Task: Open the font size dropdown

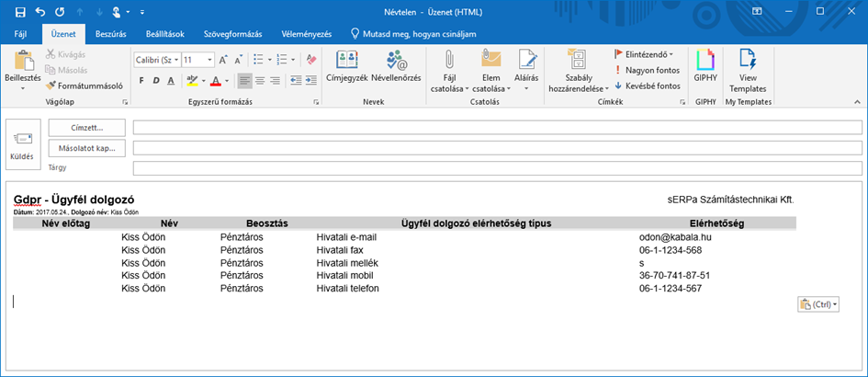Action: (210, 60)
